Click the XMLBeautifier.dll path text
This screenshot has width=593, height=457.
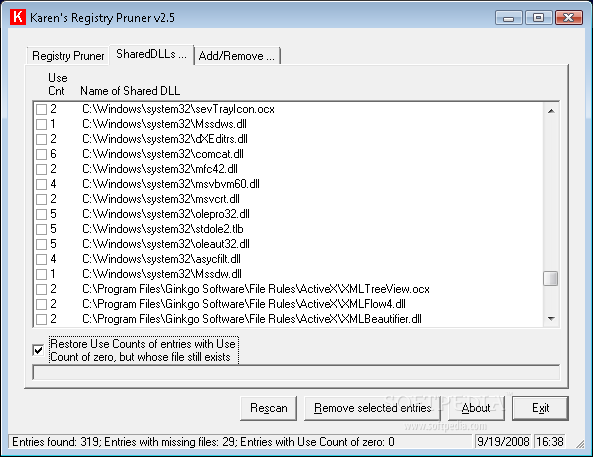coord(251,319)
